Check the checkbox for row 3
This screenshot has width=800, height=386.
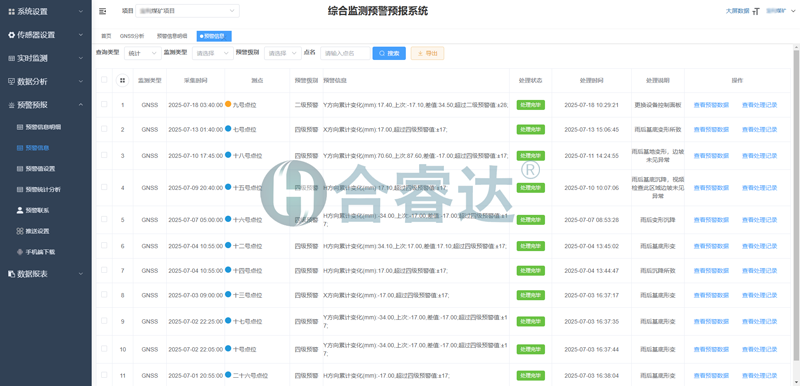[x=104, y=155]
